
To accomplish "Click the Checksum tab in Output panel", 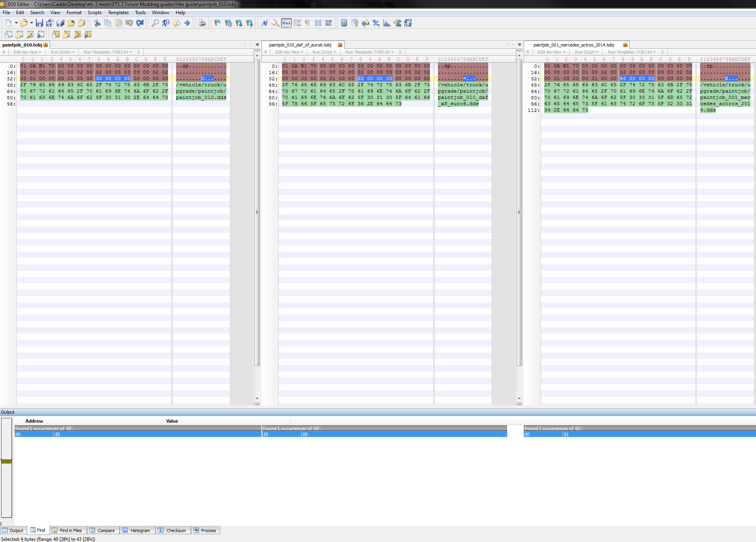I will click(172, 530).
